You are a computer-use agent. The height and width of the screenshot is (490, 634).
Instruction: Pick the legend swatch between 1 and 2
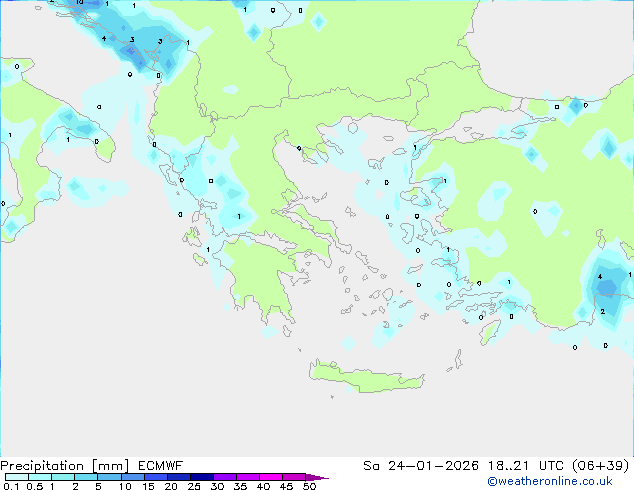pos(63,477)
